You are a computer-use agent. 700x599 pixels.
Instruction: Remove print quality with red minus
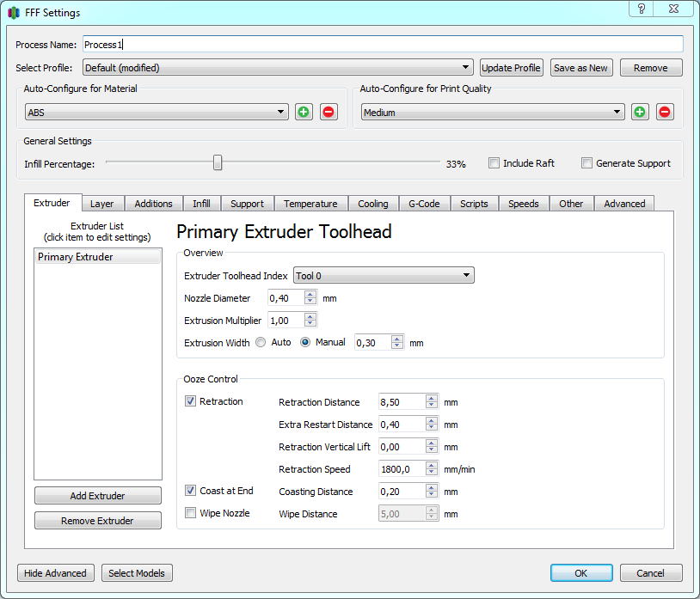[665, 112]
